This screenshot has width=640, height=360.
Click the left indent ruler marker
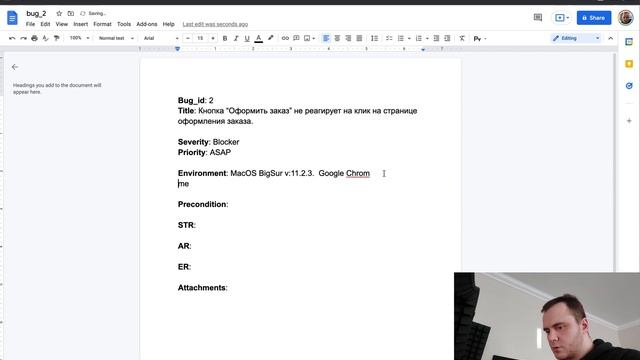coord(178,49)
